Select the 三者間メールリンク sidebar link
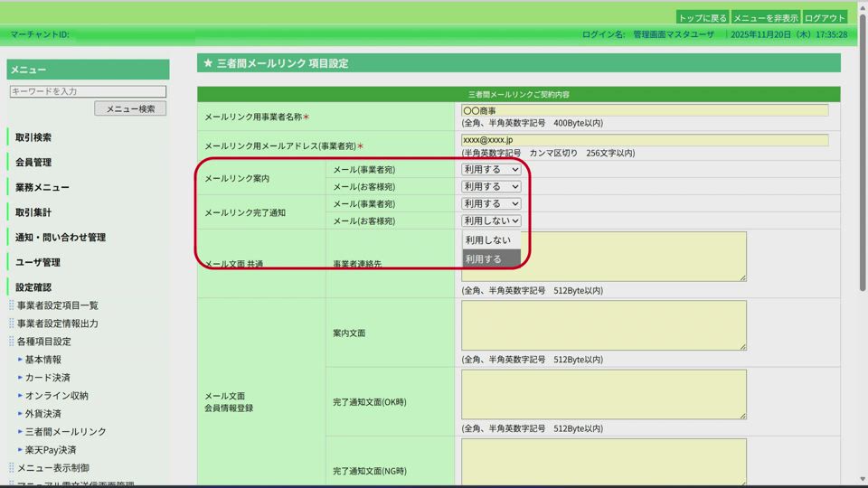The width and height of the screenshot is (868, 488). point(65,432)
